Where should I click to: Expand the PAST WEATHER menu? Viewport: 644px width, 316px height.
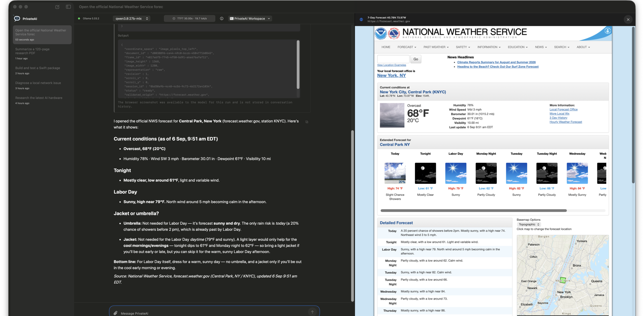436,47
